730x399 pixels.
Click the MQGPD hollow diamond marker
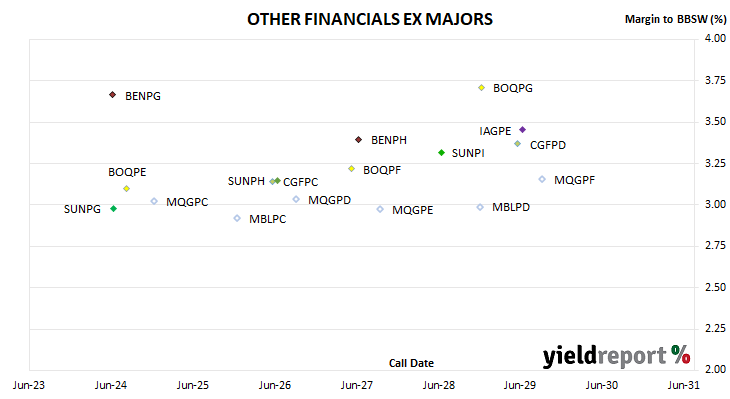click(x=296, y=199)
